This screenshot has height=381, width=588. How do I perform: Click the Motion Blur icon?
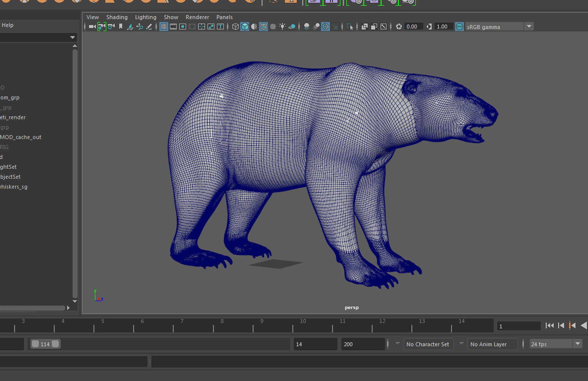(316, 27)
